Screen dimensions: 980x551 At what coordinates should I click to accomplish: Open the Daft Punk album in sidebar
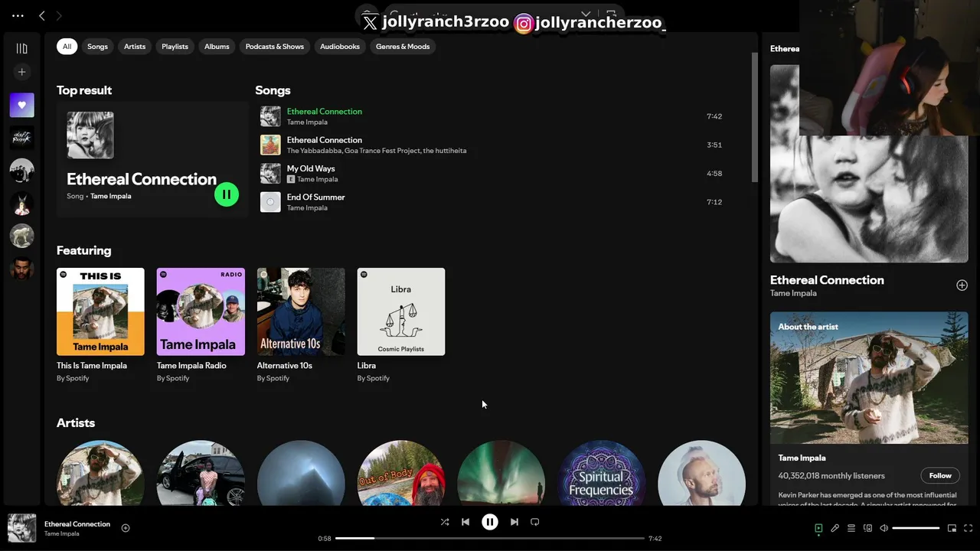[21, 138]
